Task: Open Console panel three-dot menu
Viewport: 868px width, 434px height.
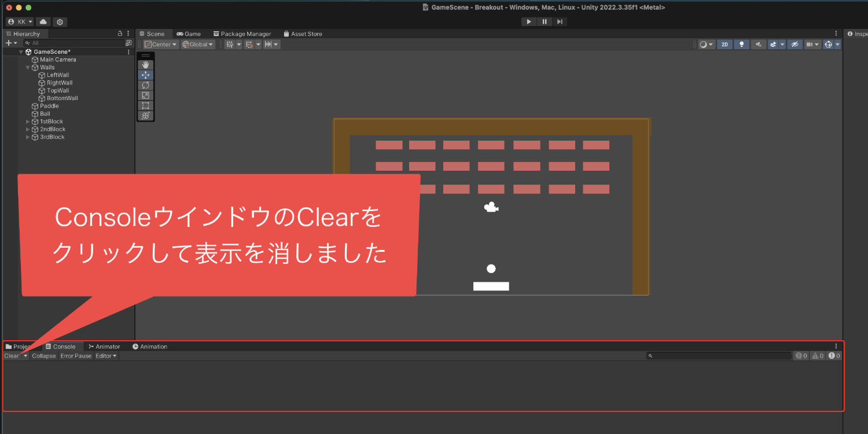Action: point(836,346)
